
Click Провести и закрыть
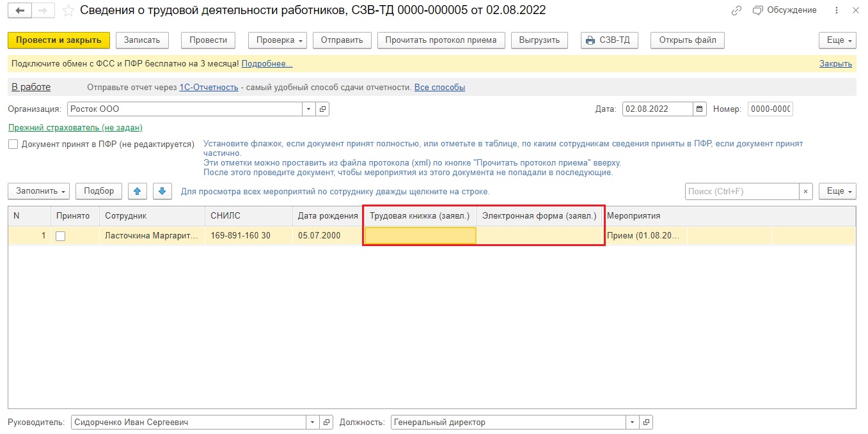[59, 40]
